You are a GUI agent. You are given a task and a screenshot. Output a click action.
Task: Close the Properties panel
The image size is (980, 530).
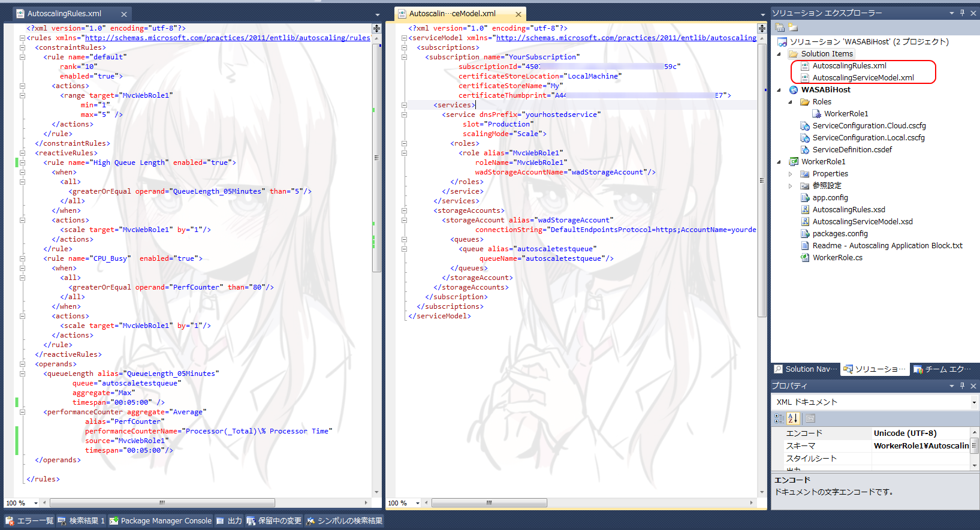(973, 386)
